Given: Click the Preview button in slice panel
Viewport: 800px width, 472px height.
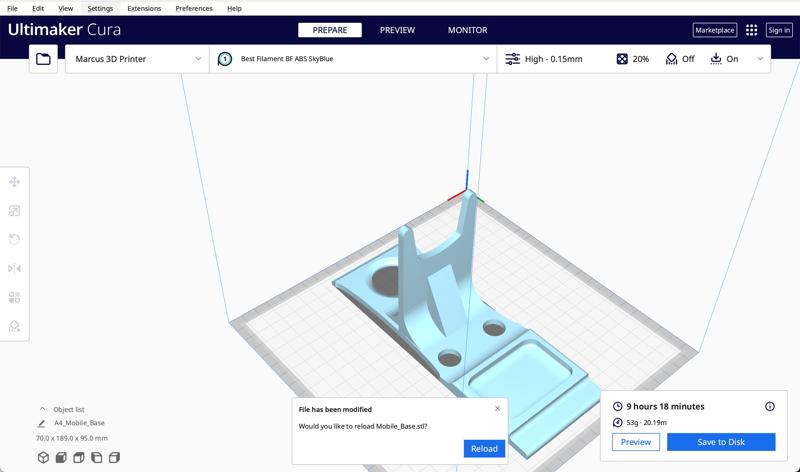Looking at the screenshot, I should pyautogui.click(x=636, y=442).
